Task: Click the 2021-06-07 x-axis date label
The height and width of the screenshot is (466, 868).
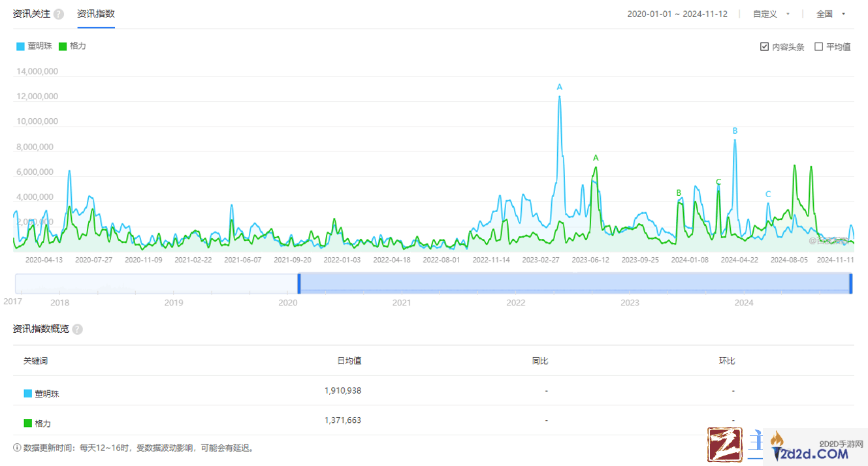Action: pos(242,260)
